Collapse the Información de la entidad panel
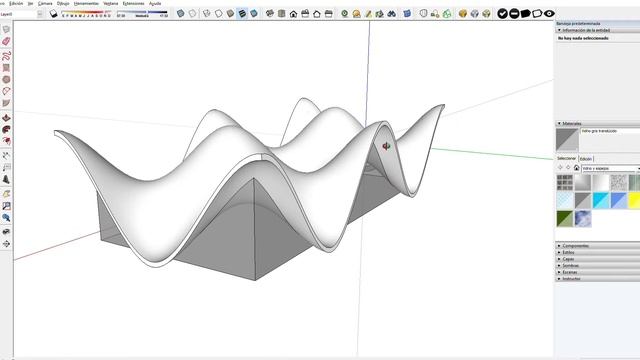Screen dimensions: 640x360 (x=559, y=30)
